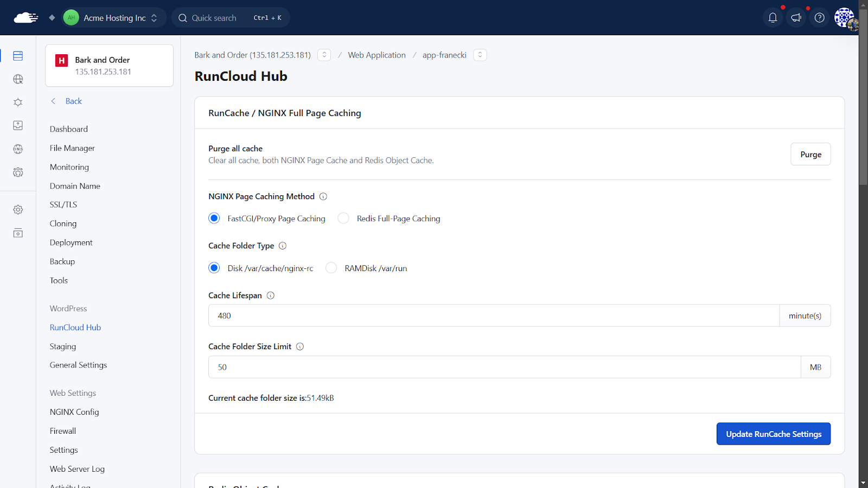Click the Purge button
The image size is (868, 488).
[x=810, y=155]
